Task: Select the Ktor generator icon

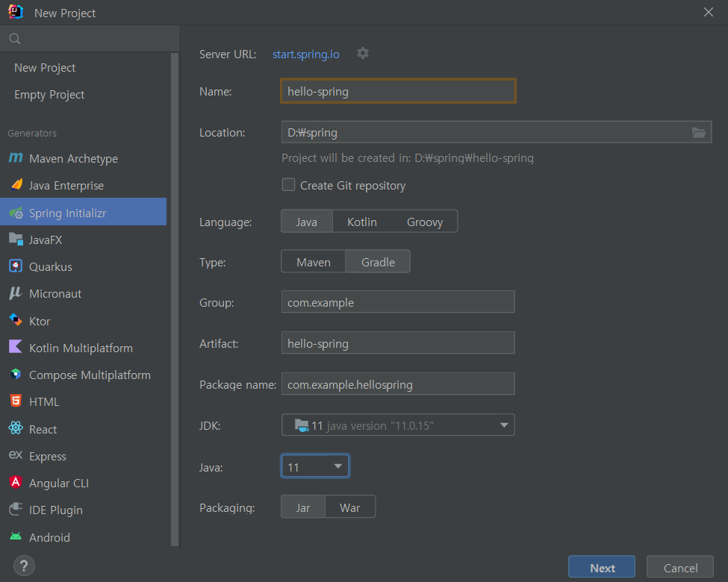Action: click(x=16, y=321)
